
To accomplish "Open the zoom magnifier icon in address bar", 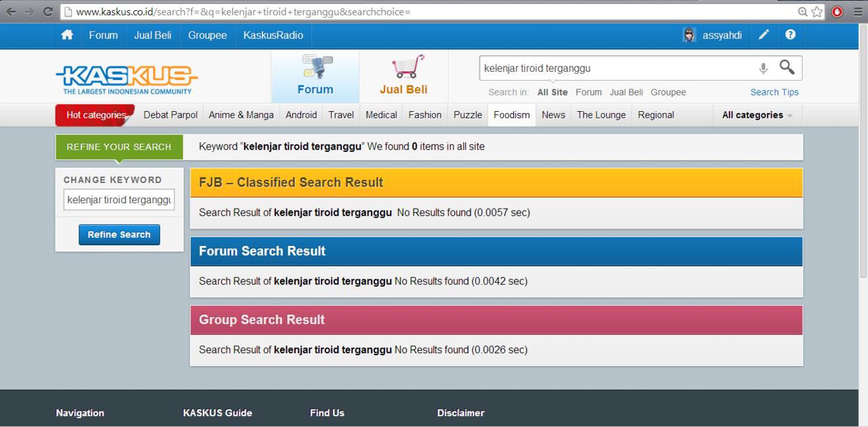I will 802,12.
